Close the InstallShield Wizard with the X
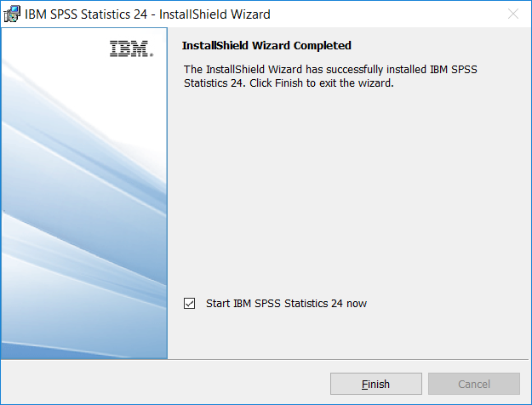Viewport: 532px width, 405px height. [513, 14]
